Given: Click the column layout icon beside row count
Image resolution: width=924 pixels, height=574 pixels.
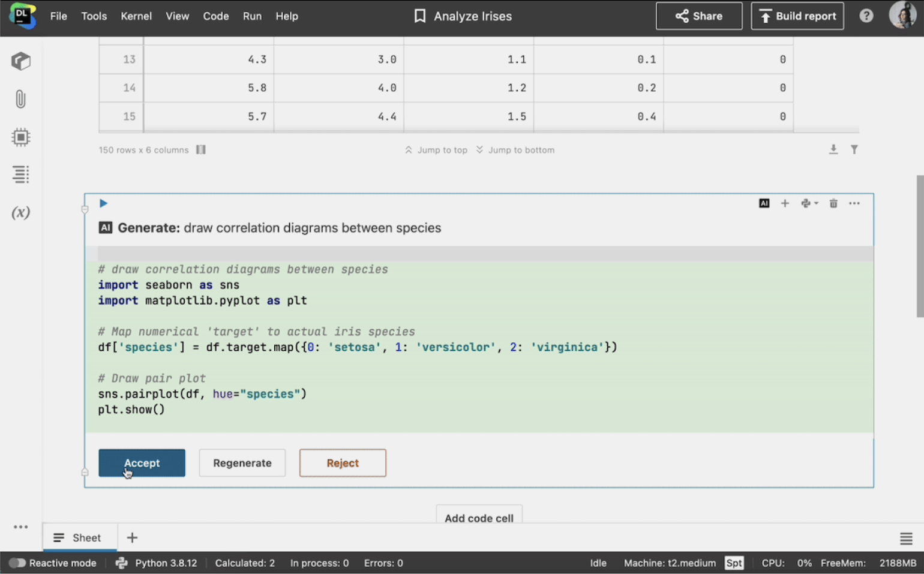Looking at the screenshot, I should pyautogui.click(x=201, y=149).
